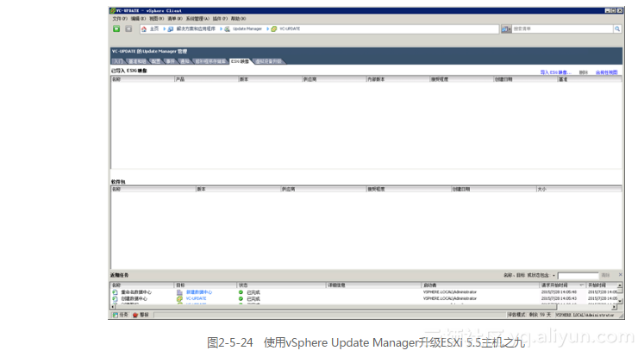Sort ESXi images by 创建日期 column
Viewport: 644px width, 357px height.
pyautogui.click(x=525, y=79)
